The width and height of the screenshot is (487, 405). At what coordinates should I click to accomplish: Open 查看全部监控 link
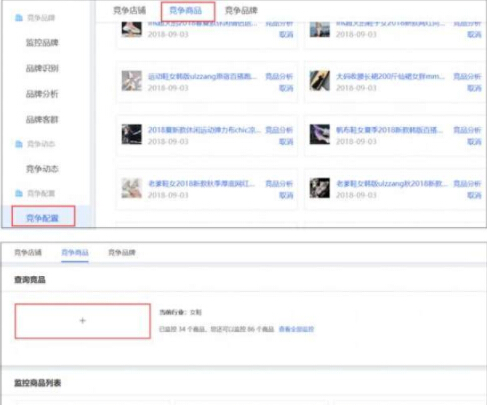click(296, 329)
